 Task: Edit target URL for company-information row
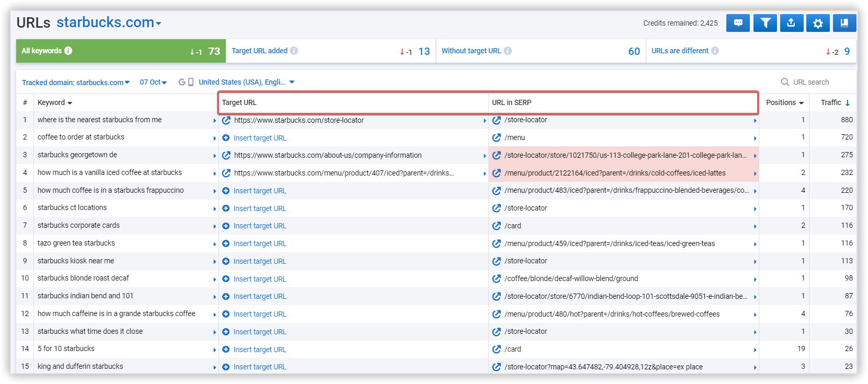point(226,155)
